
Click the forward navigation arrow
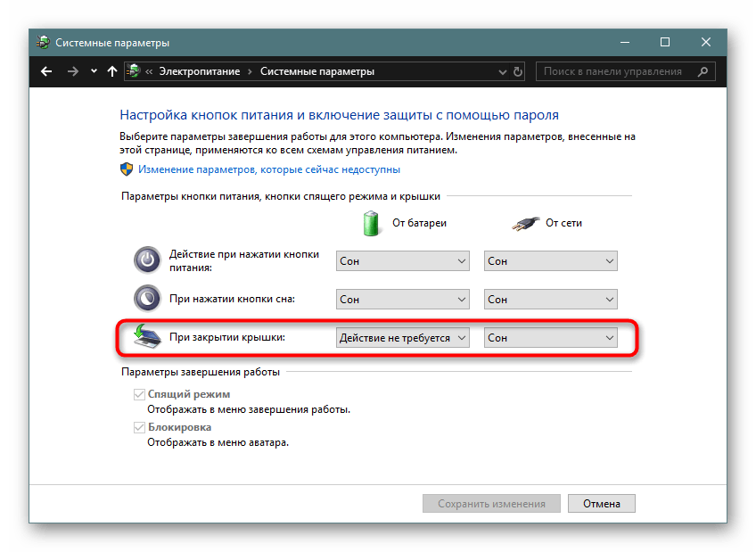pyautogui.click(x=72, y=71)
